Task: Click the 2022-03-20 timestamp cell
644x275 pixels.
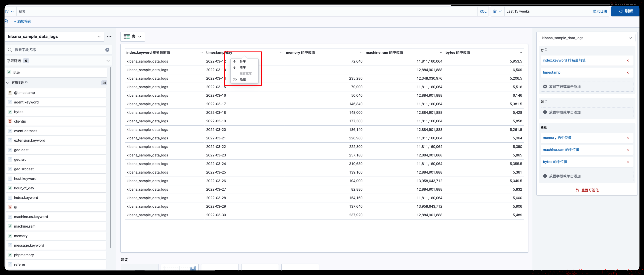Action: (x=216, y=130)
